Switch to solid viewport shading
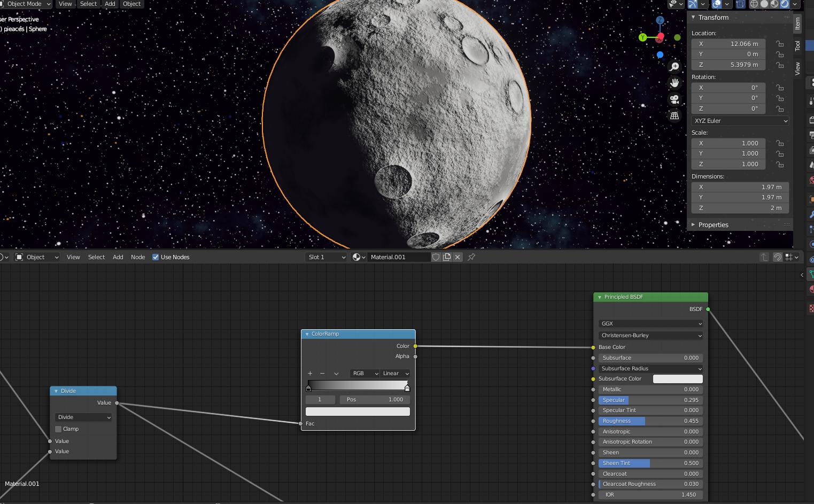The height and width of the screenshot is (504, 814). pyautogui.click(x=764, y=4)
